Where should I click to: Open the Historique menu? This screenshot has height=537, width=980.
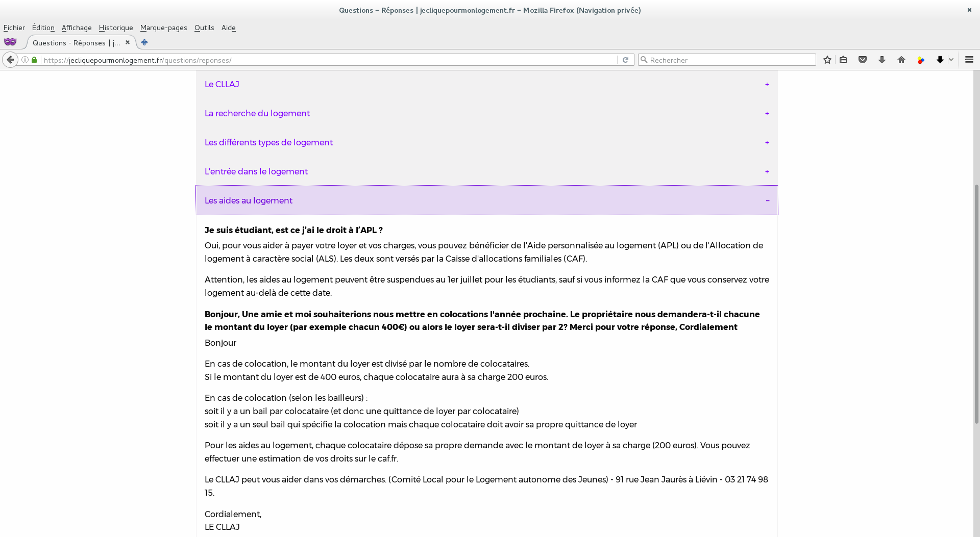[116, 28]
